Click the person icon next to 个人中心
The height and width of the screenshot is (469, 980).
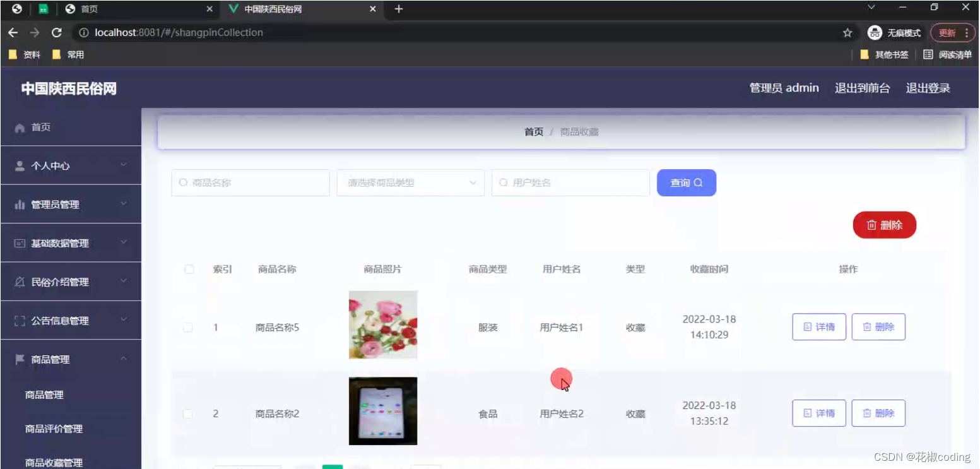click(x=20, y=165)
